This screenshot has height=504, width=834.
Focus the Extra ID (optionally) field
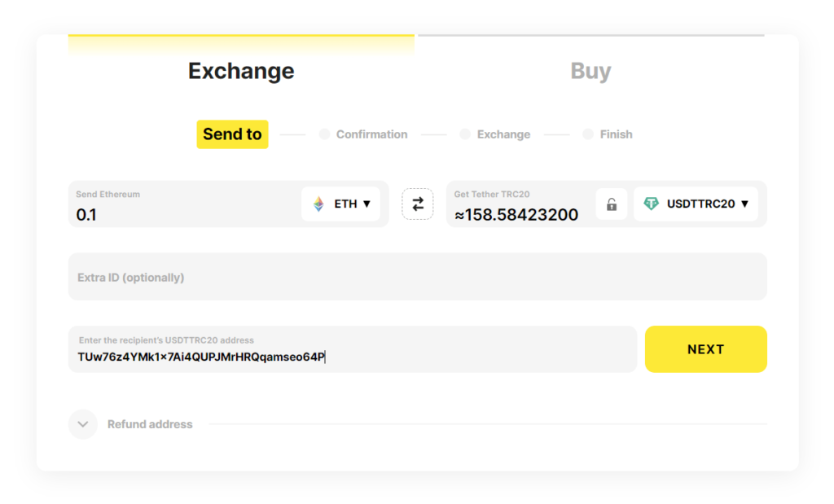(417, 278)
